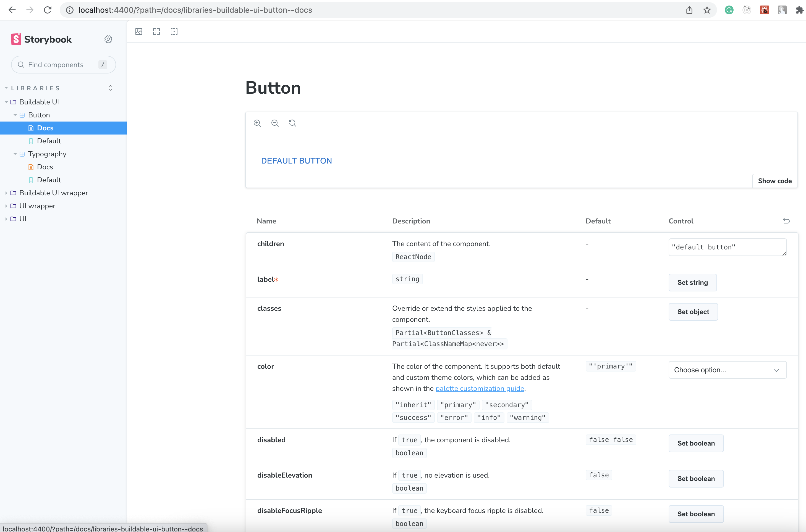Set boolean for disableElevation prop
Screen dimensions: 806x532
tap(696, 478)
